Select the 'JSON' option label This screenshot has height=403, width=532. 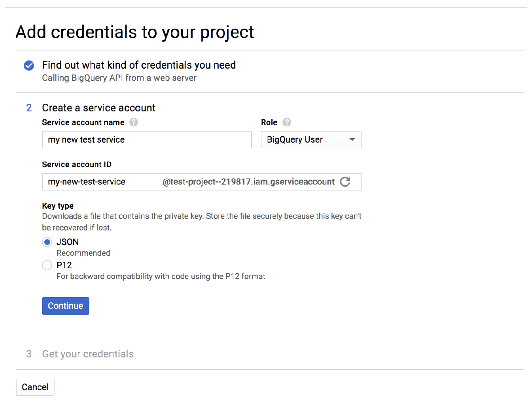(x=68, y=242)
